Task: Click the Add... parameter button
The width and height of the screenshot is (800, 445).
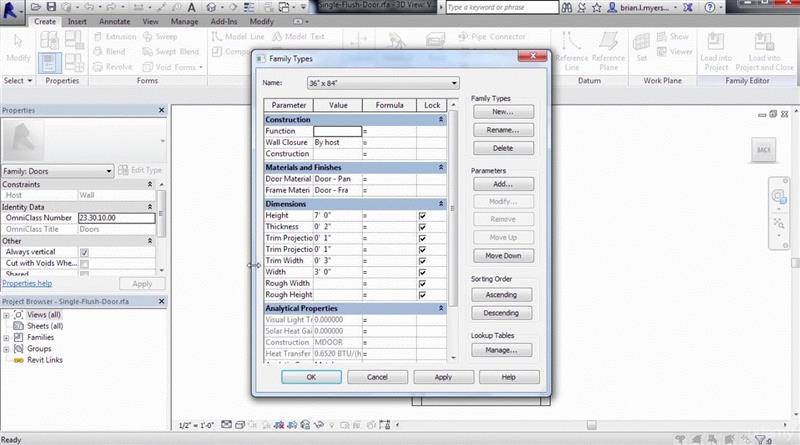Action: pos(503,184)
